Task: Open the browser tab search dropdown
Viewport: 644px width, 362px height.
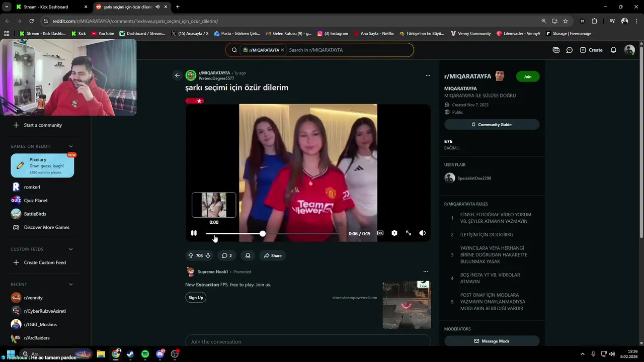Action: (x=7, y=7)
